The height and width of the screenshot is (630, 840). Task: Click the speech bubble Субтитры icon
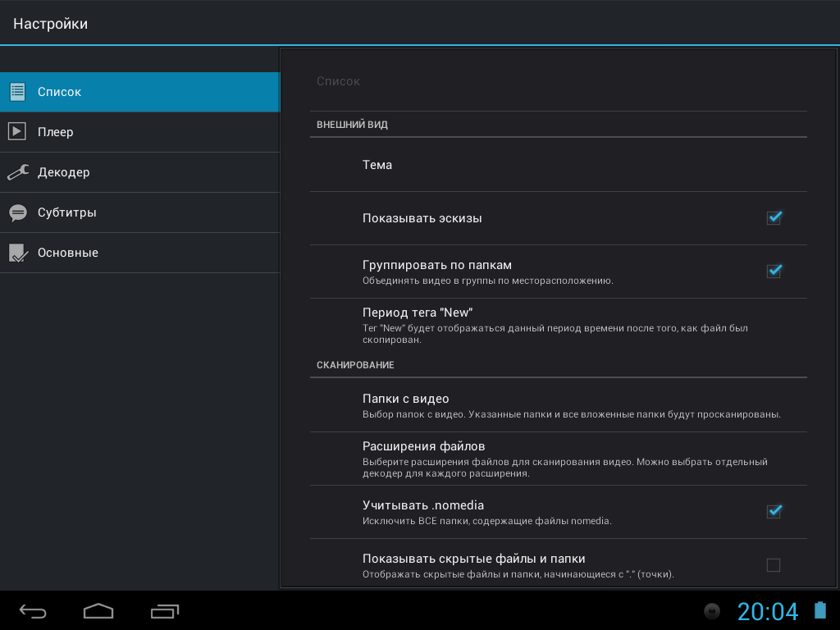pyautogui.click(x=17, y=212)
